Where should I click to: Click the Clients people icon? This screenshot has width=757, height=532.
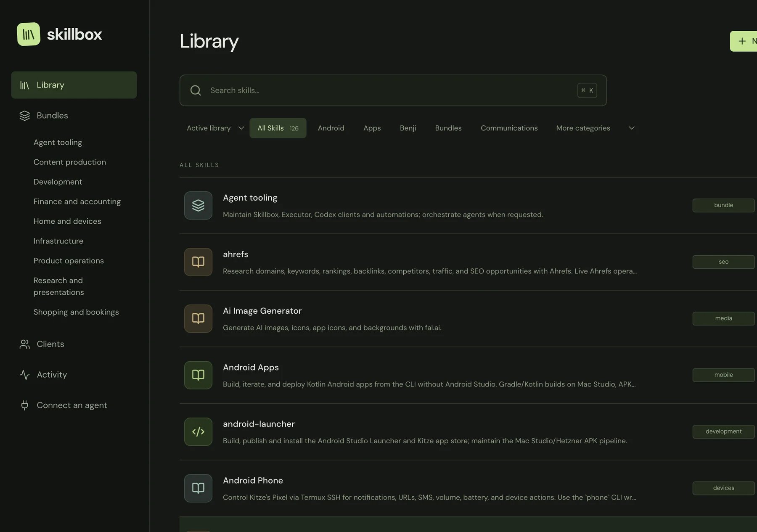[25, 344]
